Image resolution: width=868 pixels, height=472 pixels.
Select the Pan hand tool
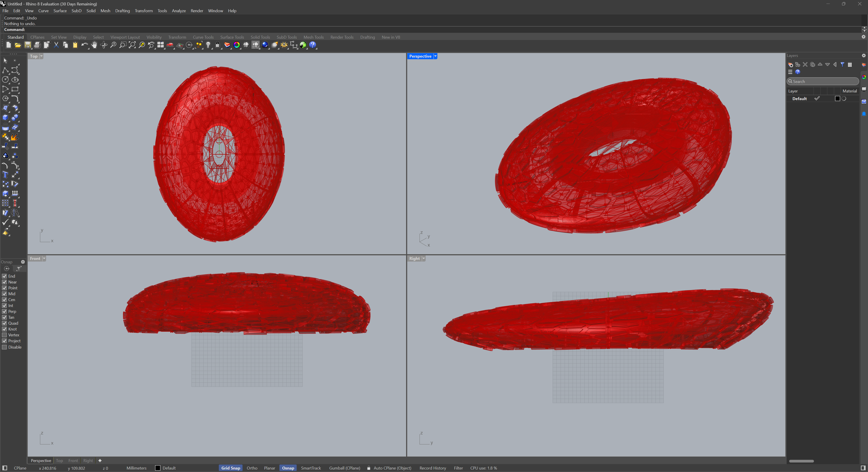[94, 45]
